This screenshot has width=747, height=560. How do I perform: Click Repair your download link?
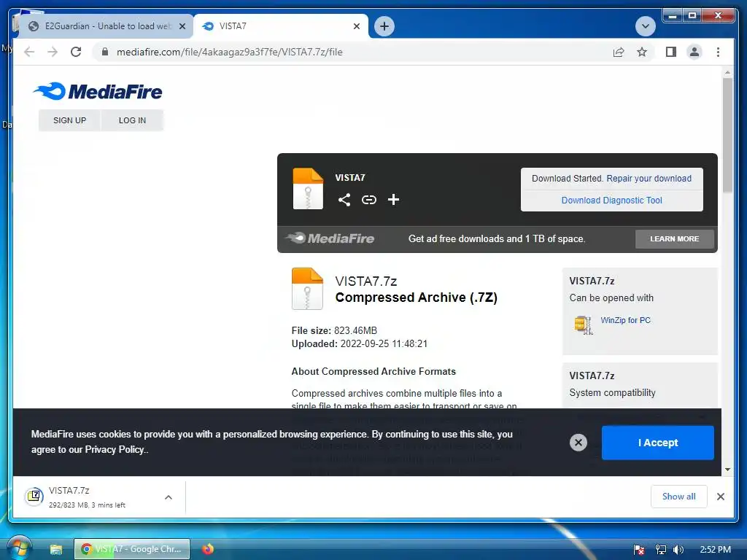[x=649, y=179]
